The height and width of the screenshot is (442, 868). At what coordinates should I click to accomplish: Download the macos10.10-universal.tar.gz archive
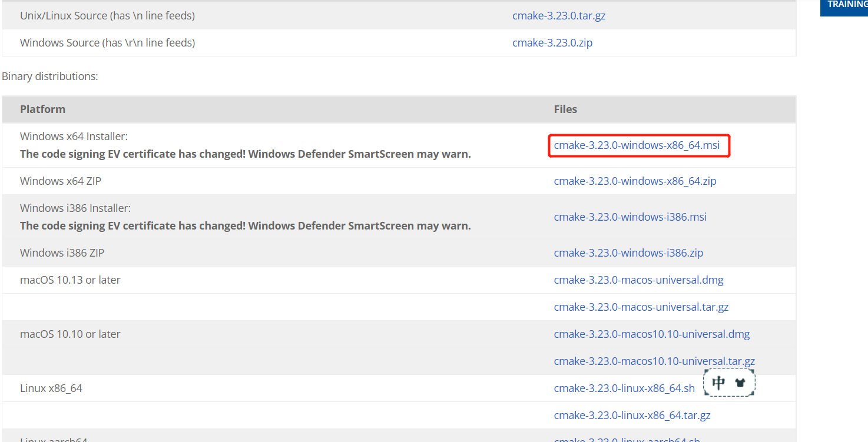[x=654, y=361]
